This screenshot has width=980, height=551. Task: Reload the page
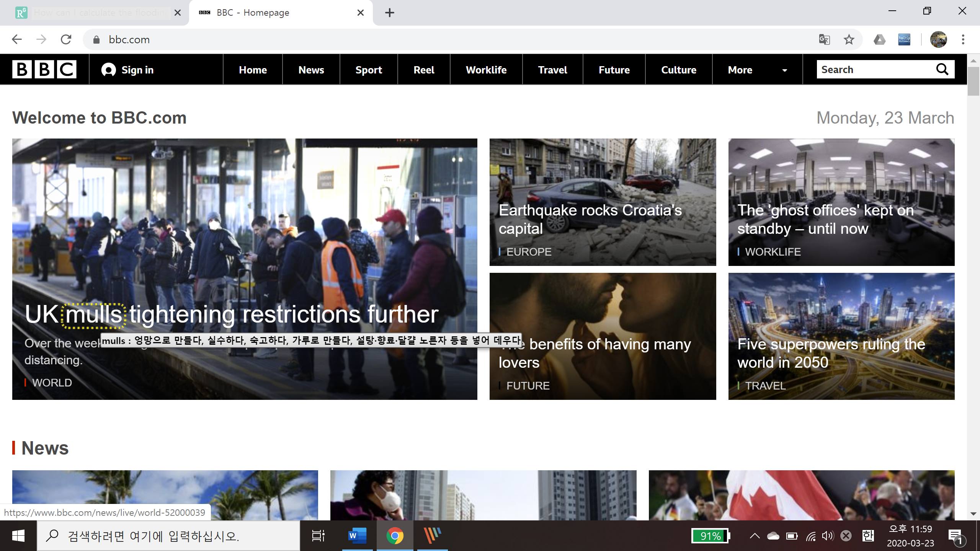pyautogui.click(x=66, y=39)
